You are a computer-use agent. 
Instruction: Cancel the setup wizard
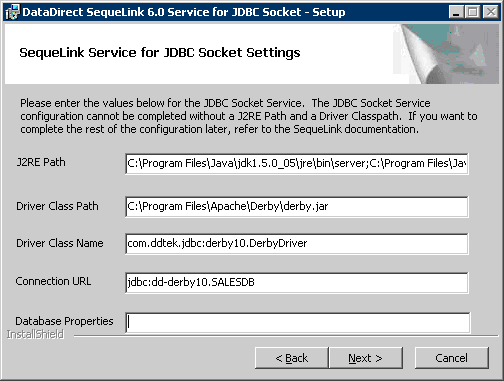[452, 358]
